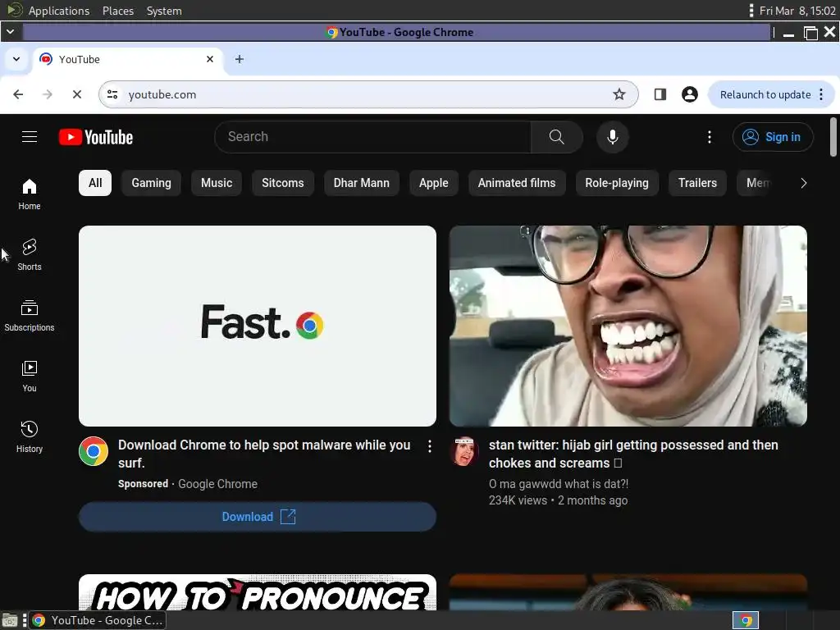The image size is (840, 630).
Task: Stop loading the page
Action: pos(76,94)
